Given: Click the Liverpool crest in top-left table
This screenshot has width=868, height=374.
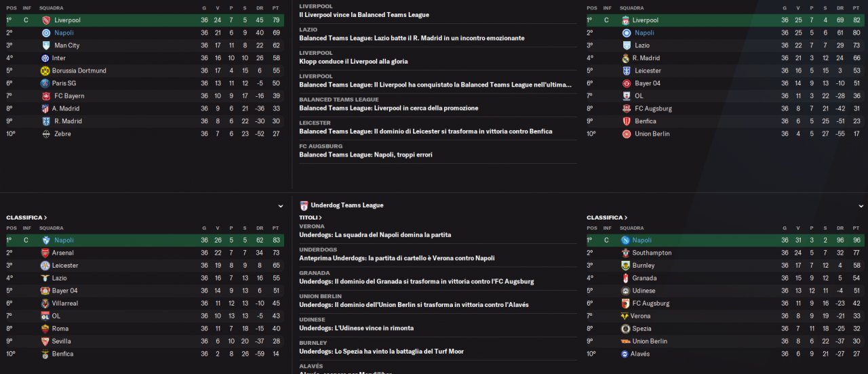Looking at the screenshot, I should click(45, 20).
